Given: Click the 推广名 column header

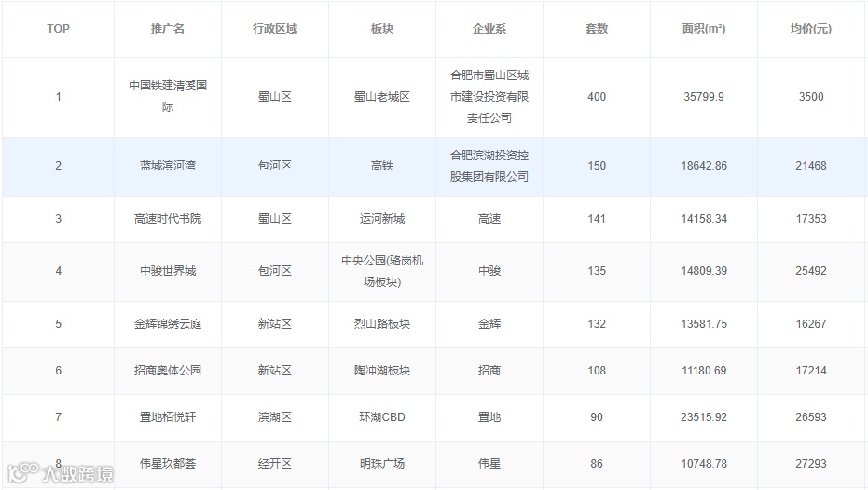Looking at the screenshot, I should (168, 29).
